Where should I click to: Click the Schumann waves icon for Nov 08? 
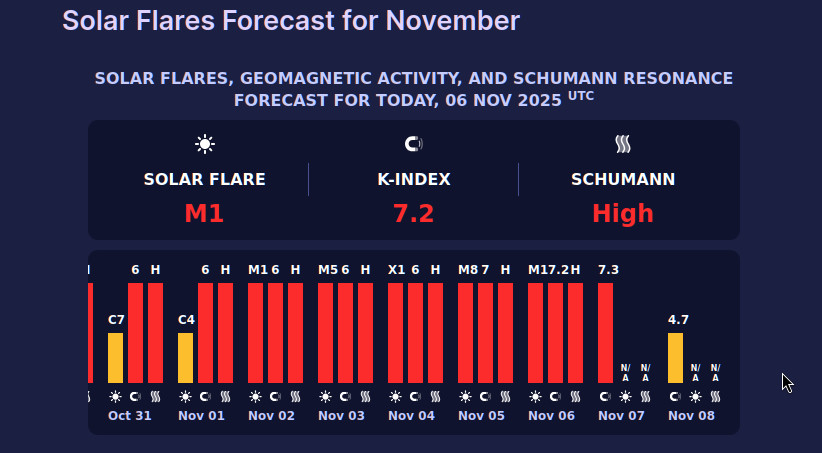[715, 396]
